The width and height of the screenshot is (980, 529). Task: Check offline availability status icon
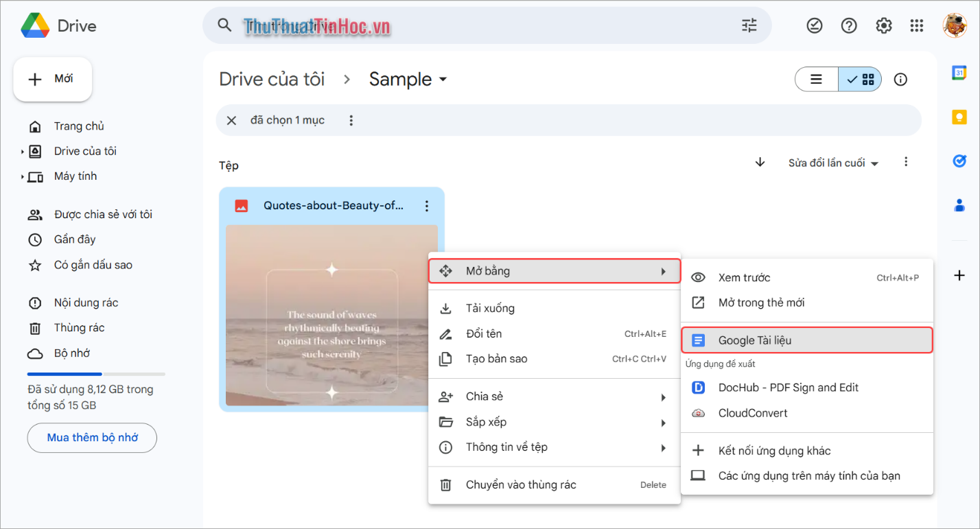point(815,25)
